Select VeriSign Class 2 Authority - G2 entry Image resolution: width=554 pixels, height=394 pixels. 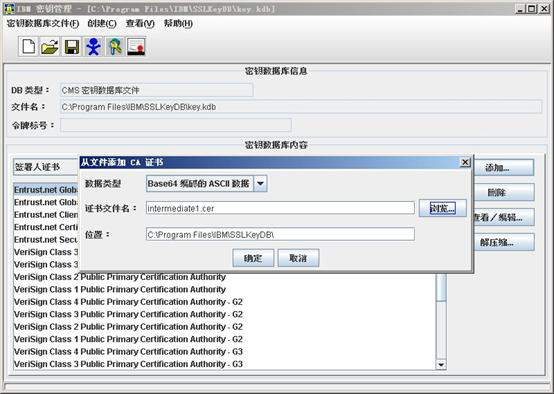[225, 327]
